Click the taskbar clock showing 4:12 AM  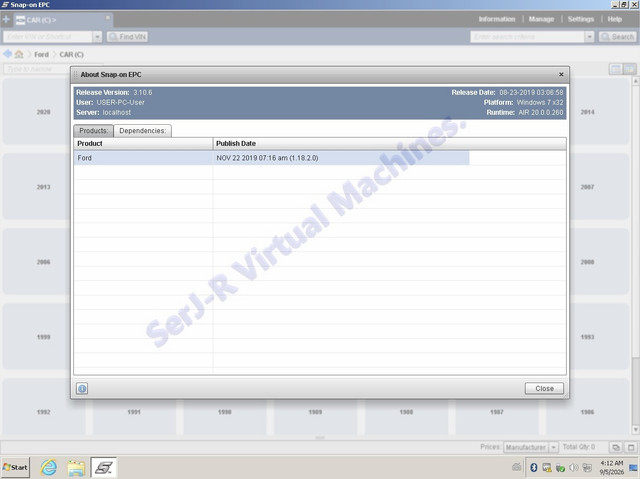pyautogui.click(x=611, y=468)
